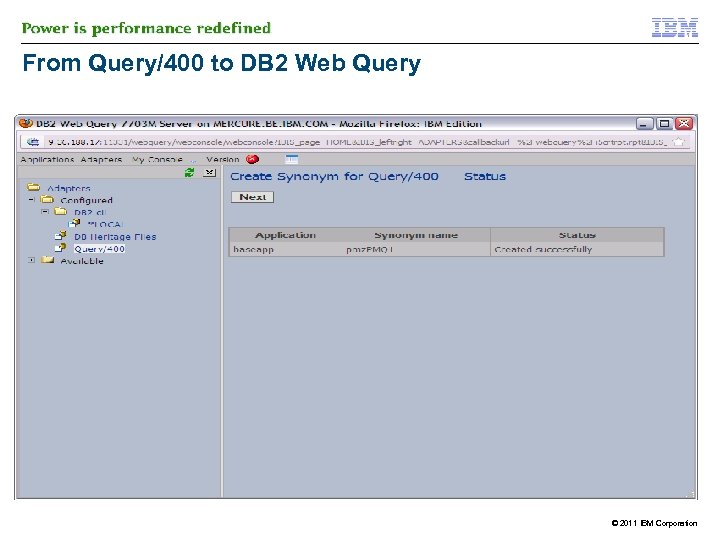Open the My Console menu
This screenshot has width=720, height=540.
pos(157,159)
